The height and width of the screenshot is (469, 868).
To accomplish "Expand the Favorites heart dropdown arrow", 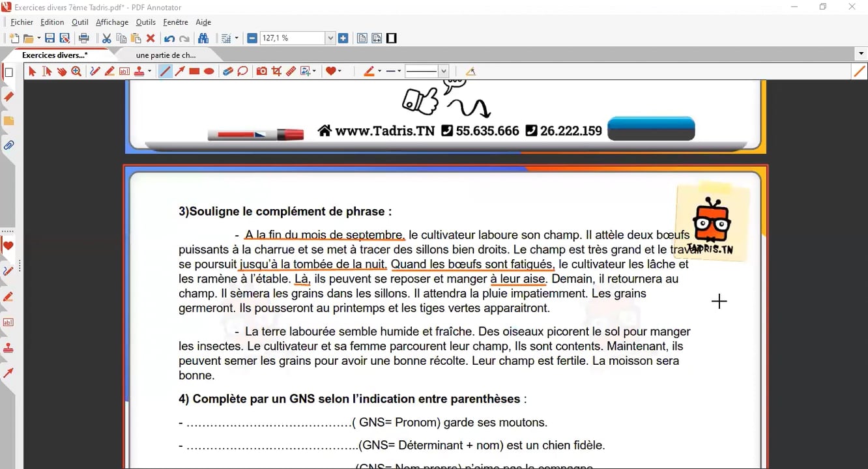I will pos(340,72).
